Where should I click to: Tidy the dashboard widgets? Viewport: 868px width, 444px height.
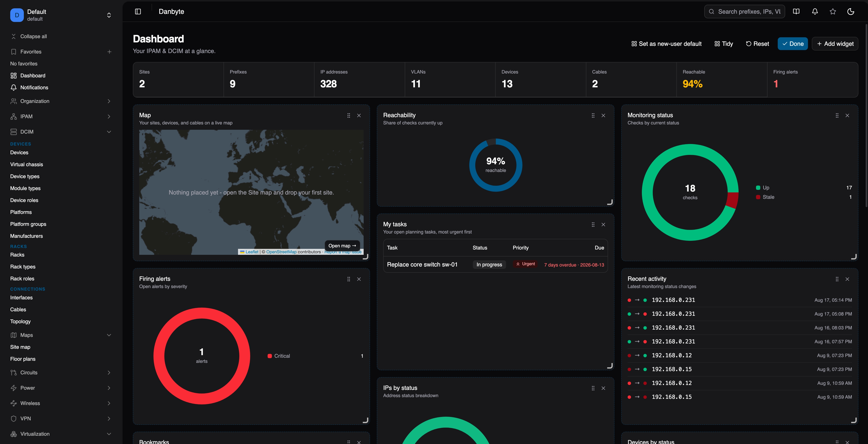[723, 44]
